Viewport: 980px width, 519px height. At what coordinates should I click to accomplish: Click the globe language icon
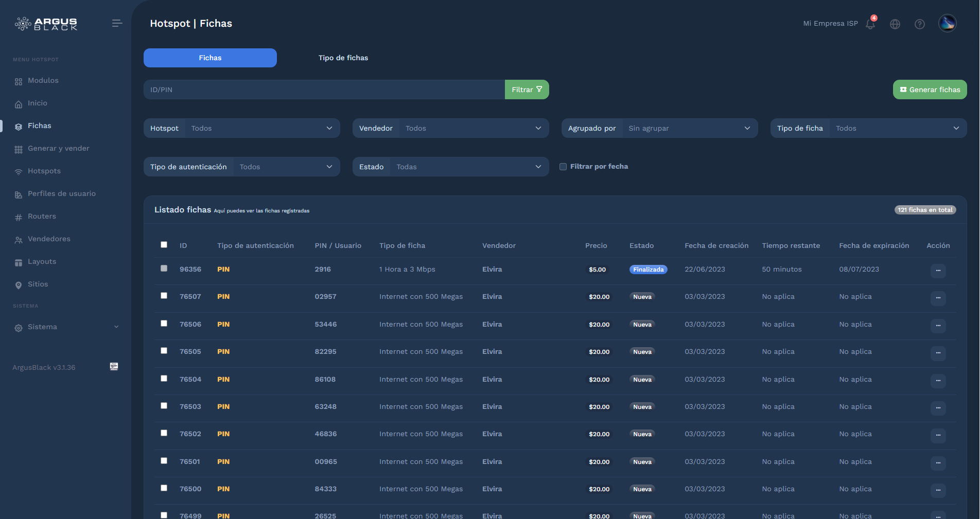point(895,24)
